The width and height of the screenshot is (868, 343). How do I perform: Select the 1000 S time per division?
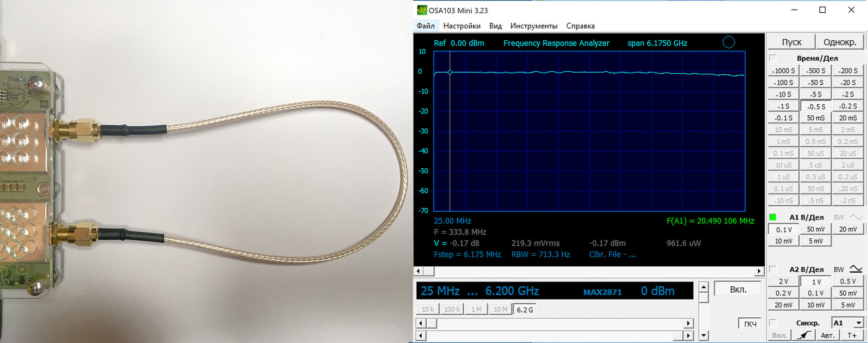coord(784,70)
